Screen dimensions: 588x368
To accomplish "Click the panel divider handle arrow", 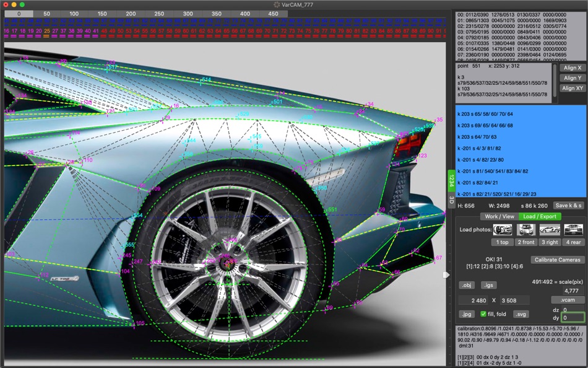I will click(x=446, y=275).
